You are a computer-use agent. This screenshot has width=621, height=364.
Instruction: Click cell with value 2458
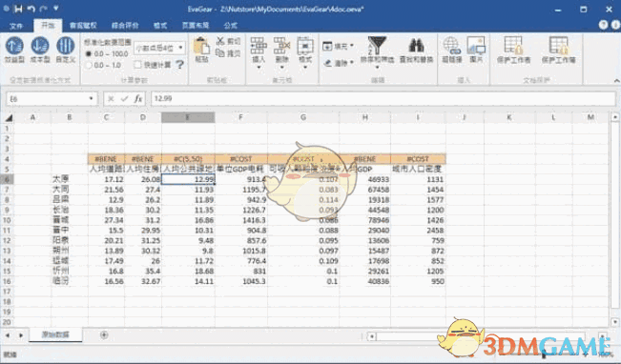[418, 231]
